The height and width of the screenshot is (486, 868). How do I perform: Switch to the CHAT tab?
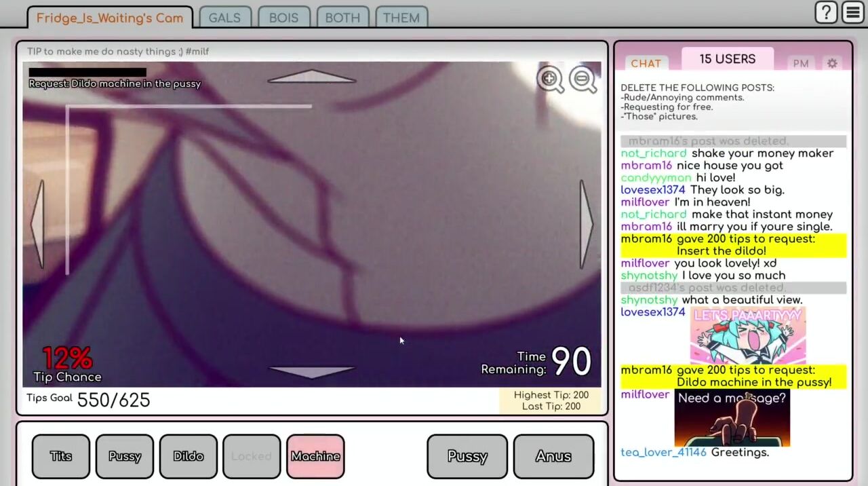pos(646,63)
